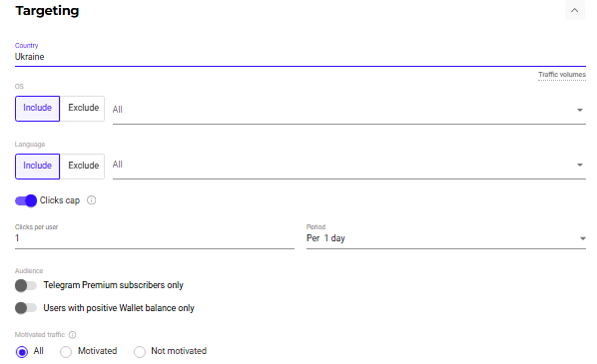Enable Telegram Premium subscribers only

tap(26, 285)
